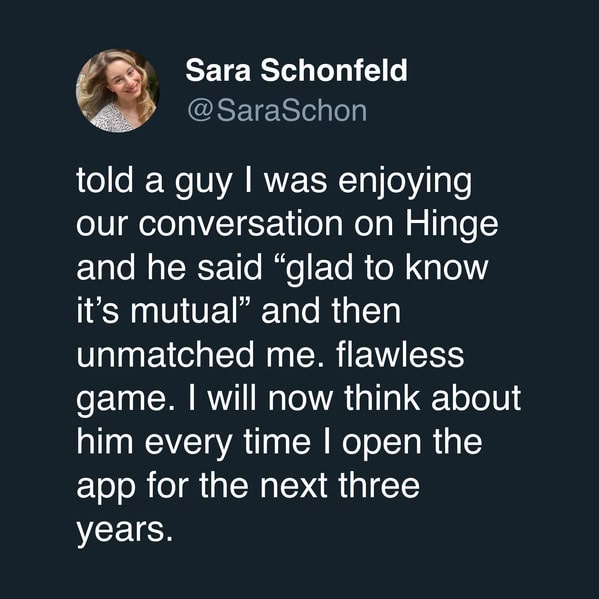The width and height of the screenshot is (599, 599).
Task: Click the word 'enjoying' in the first line
Action: click(x=405, y=182)
